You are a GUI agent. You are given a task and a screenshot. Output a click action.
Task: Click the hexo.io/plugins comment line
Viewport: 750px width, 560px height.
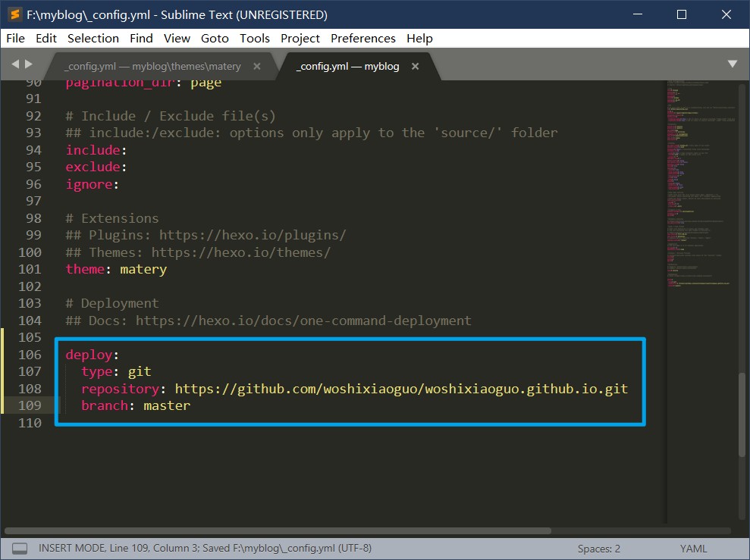[206, 235]
